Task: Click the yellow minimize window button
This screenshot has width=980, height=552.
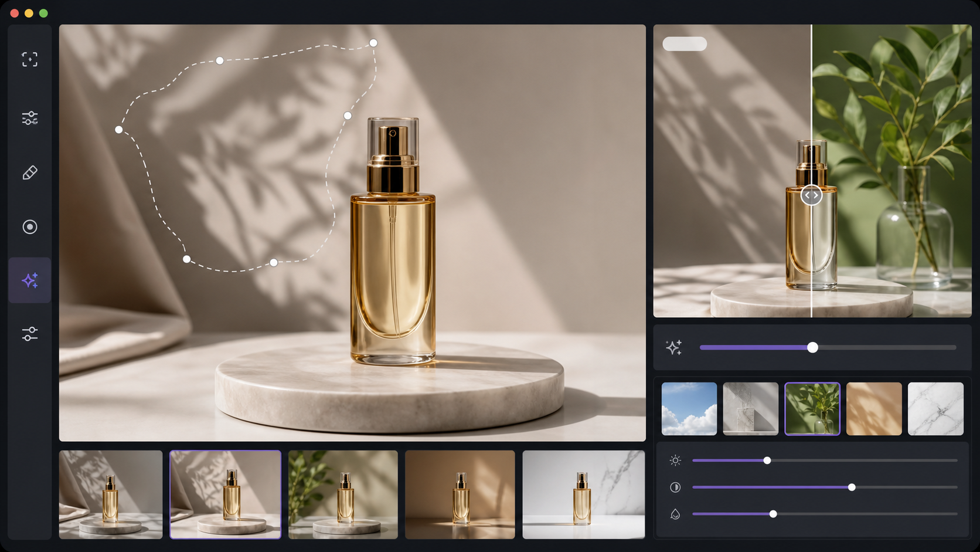Action: tap(29, 13)
